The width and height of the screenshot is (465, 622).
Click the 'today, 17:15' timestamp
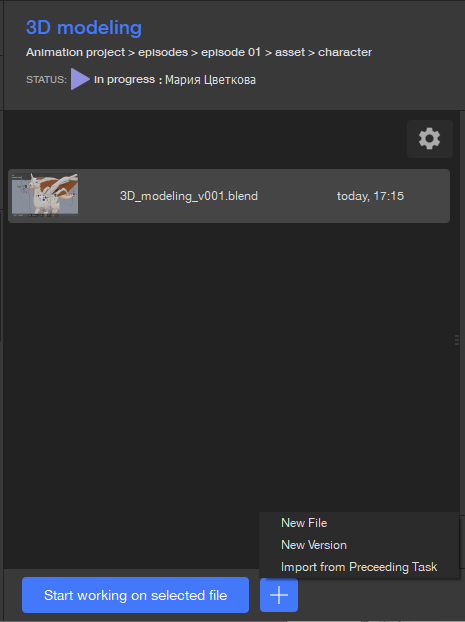370,196
